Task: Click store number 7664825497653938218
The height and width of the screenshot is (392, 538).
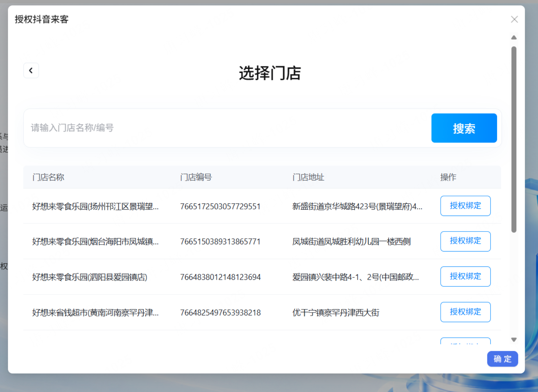Action: click(x=220, y=313)
